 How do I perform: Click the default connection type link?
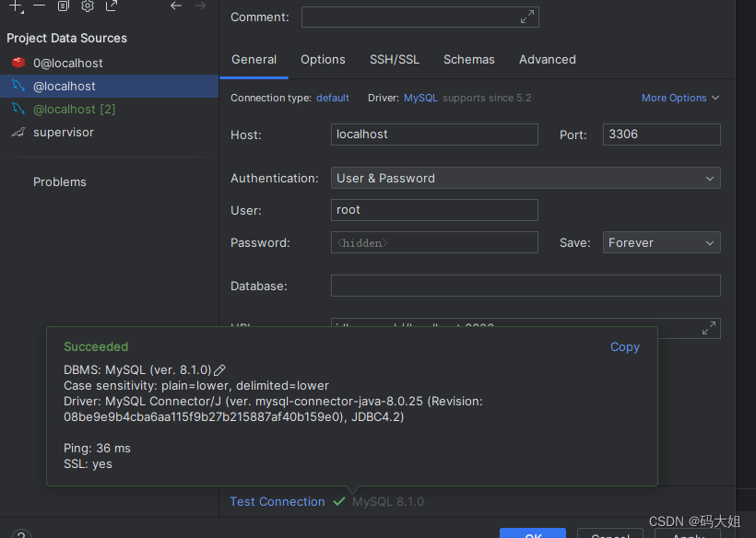pos(332,97)
